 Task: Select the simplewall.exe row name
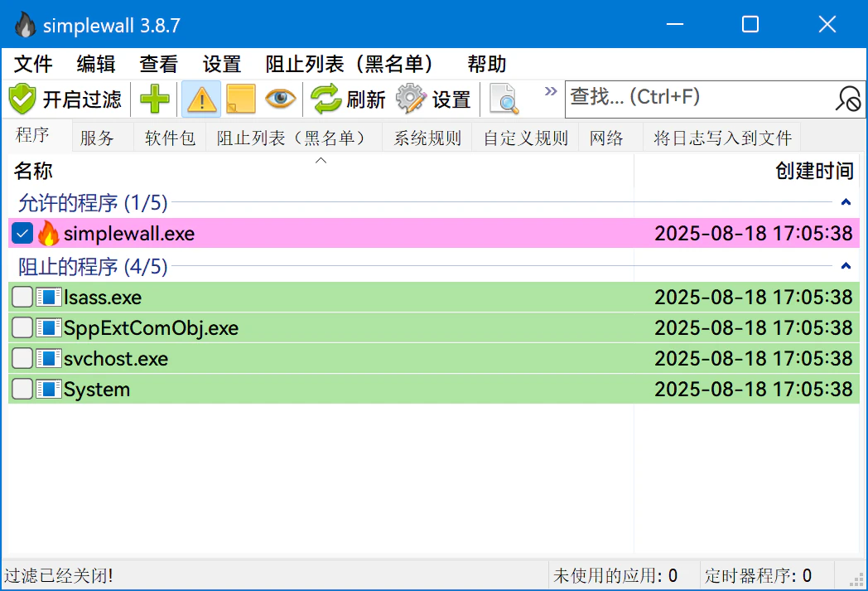click(129, 234)
